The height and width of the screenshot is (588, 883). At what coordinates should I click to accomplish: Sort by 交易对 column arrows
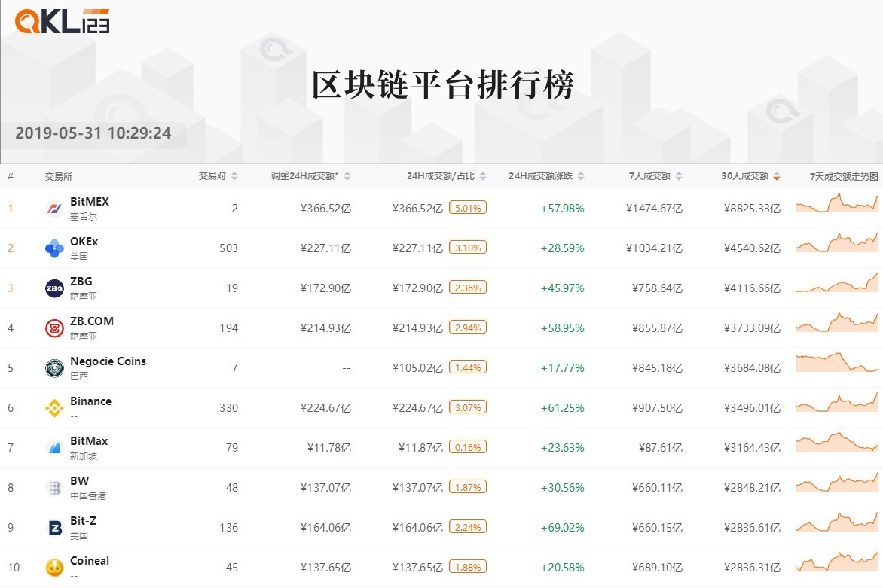(x=234, y=176)
